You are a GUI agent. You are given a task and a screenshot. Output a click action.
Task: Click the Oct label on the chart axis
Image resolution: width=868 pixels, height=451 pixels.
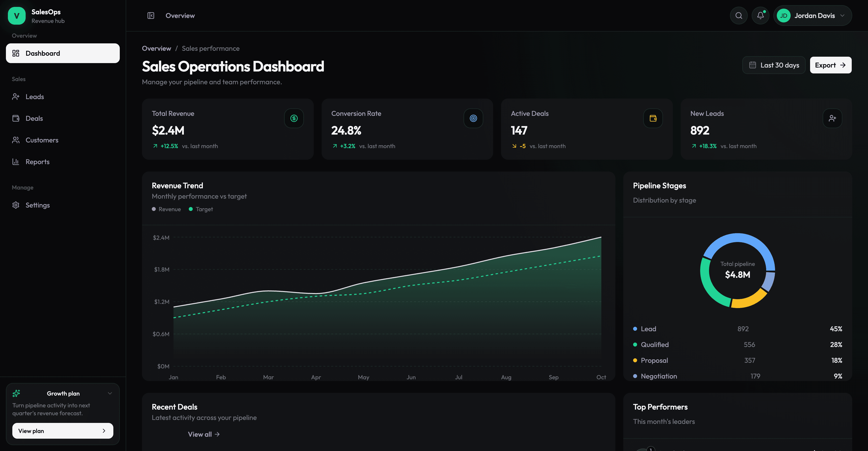pos(601,377)
